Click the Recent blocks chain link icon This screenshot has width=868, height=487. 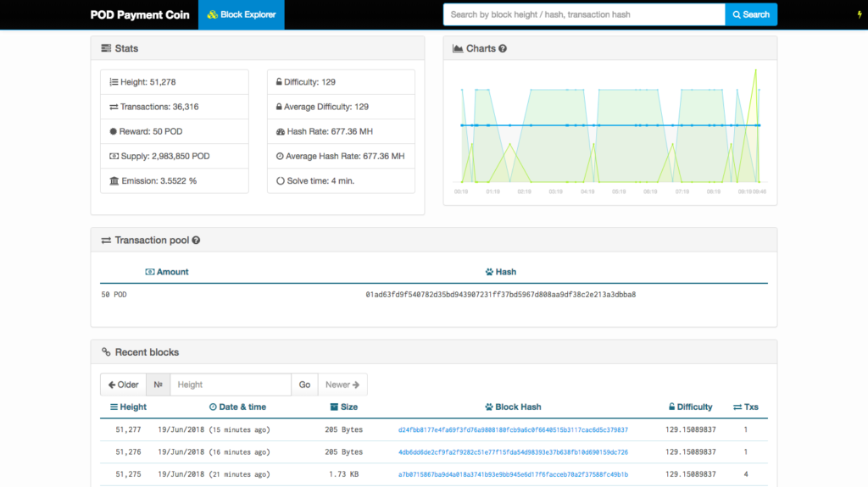pos(106,352)
